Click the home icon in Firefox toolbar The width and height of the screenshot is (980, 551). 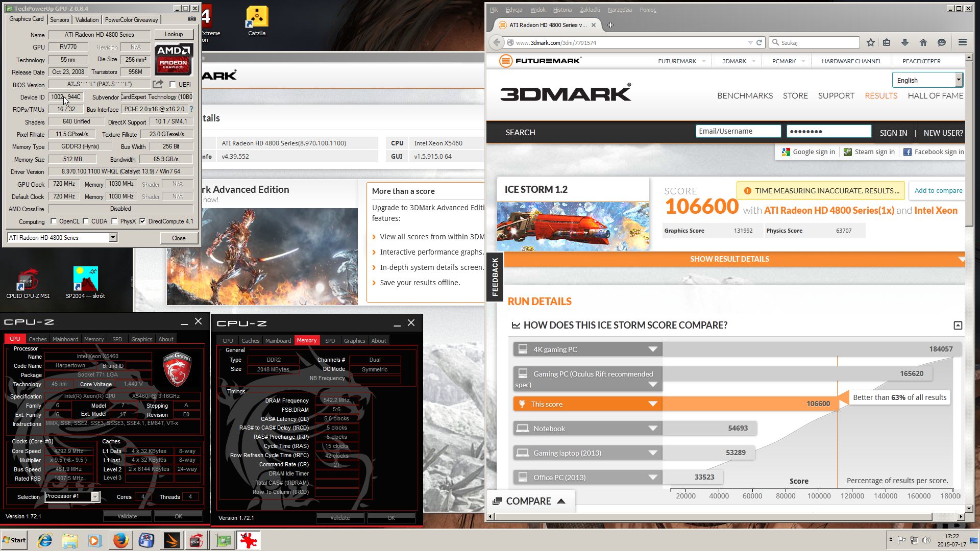coord(923,42)
